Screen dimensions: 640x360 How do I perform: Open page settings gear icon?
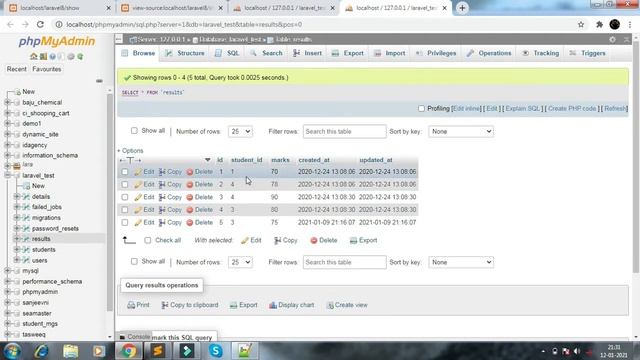tap(612, 40)
